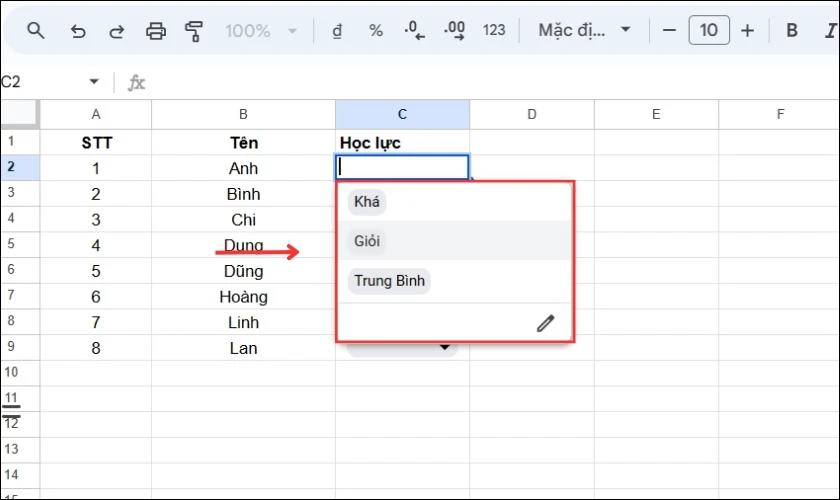Select column C header
This screenshot has width=840, height=500.
402,114
